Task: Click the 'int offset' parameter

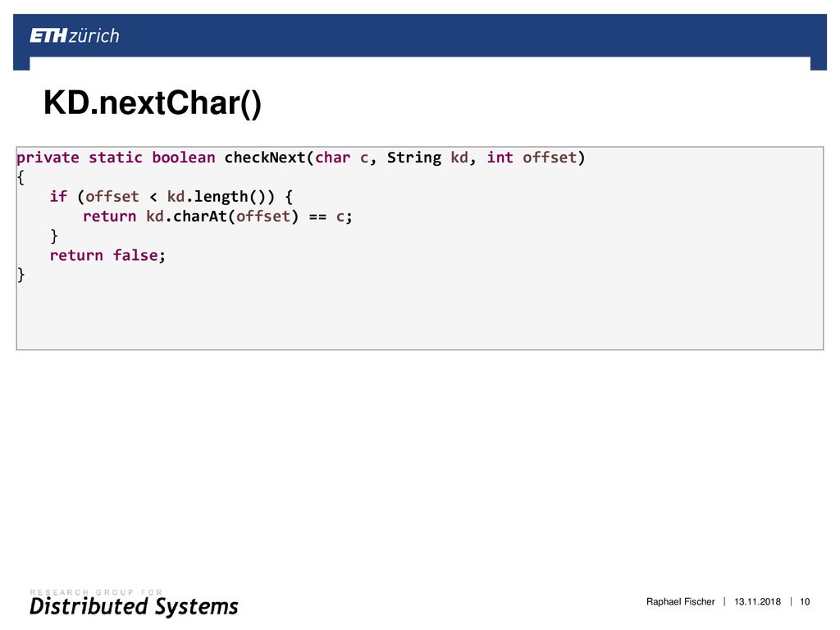Action: [532, 157]
